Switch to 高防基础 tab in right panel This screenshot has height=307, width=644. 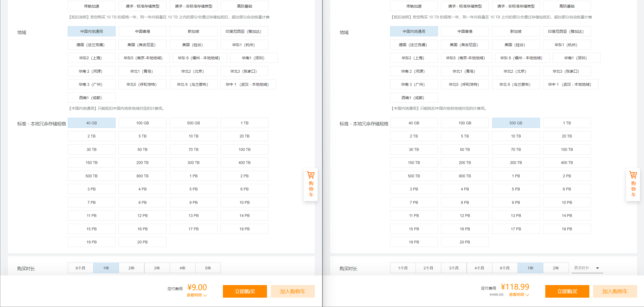[567, 6]
